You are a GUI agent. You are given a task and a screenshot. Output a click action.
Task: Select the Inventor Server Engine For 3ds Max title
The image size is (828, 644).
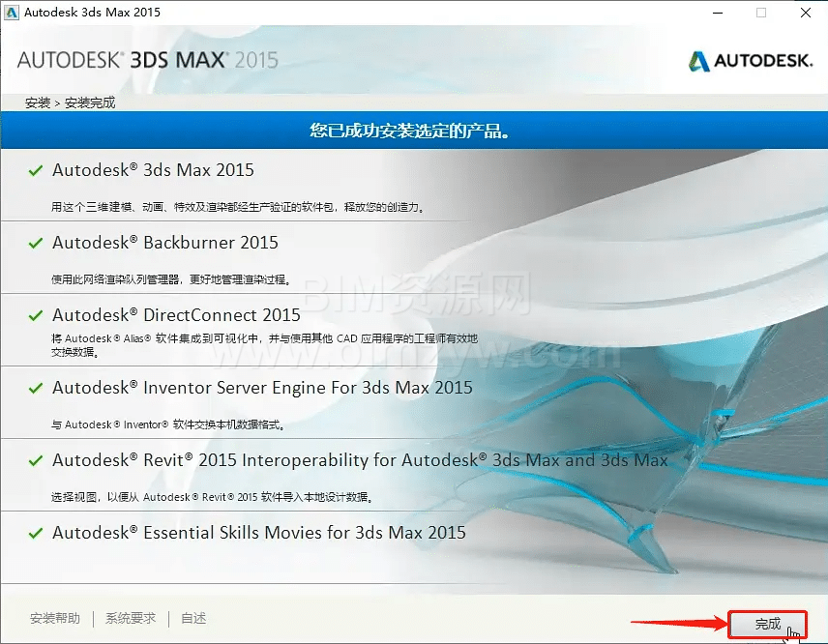pos(262,388)
